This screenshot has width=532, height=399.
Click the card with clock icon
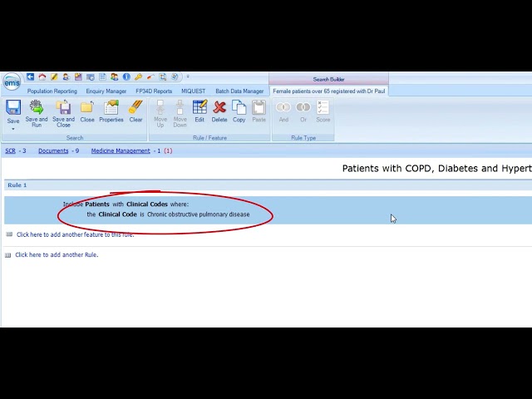point(91,77)
